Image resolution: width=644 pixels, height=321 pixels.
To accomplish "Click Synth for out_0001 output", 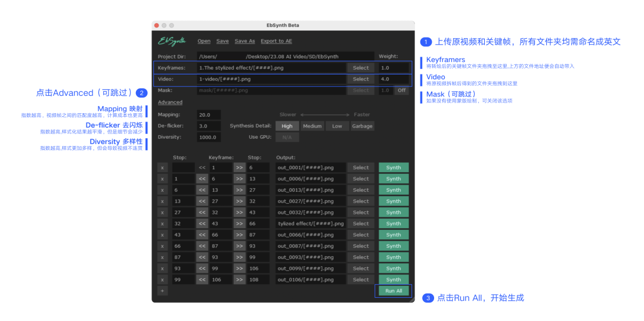I will 394,168.
